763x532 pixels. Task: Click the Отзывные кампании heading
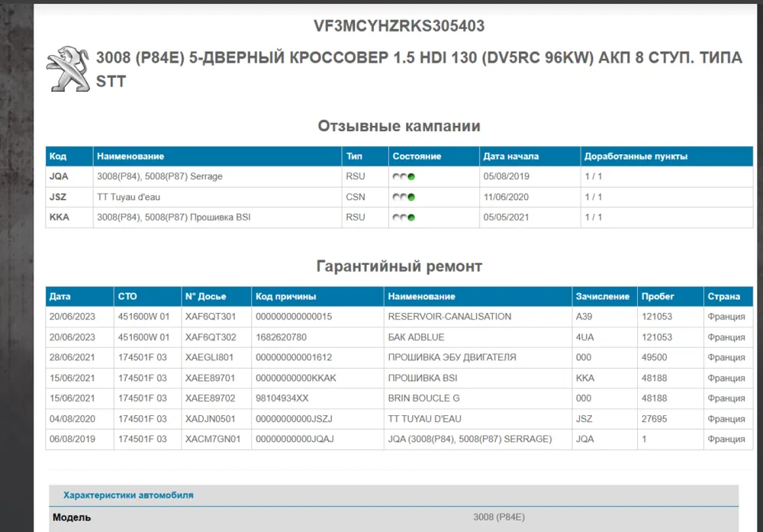[399, 126]
